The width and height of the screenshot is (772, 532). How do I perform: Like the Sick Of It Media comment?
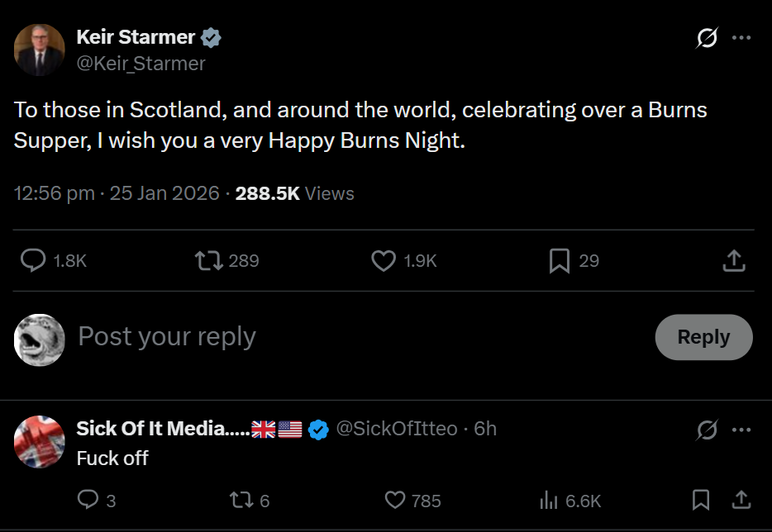click(x=396, y=500)
